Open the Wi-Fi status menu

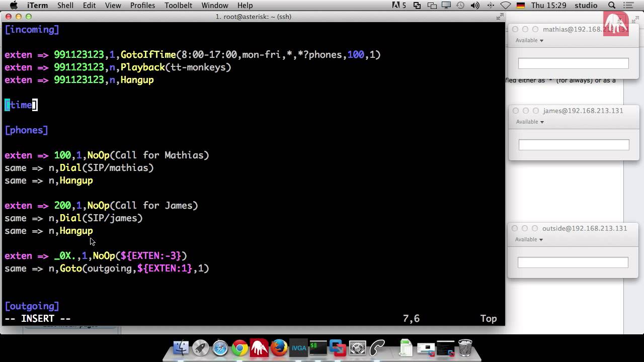(506, 6)
